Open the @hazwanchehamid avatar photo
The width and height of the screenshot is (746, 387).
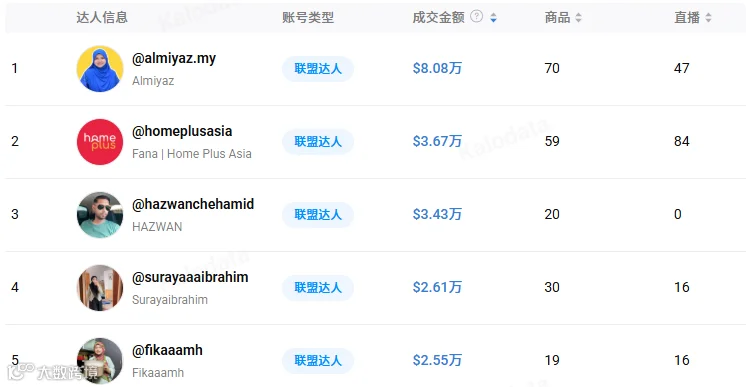tap(100, 215)
